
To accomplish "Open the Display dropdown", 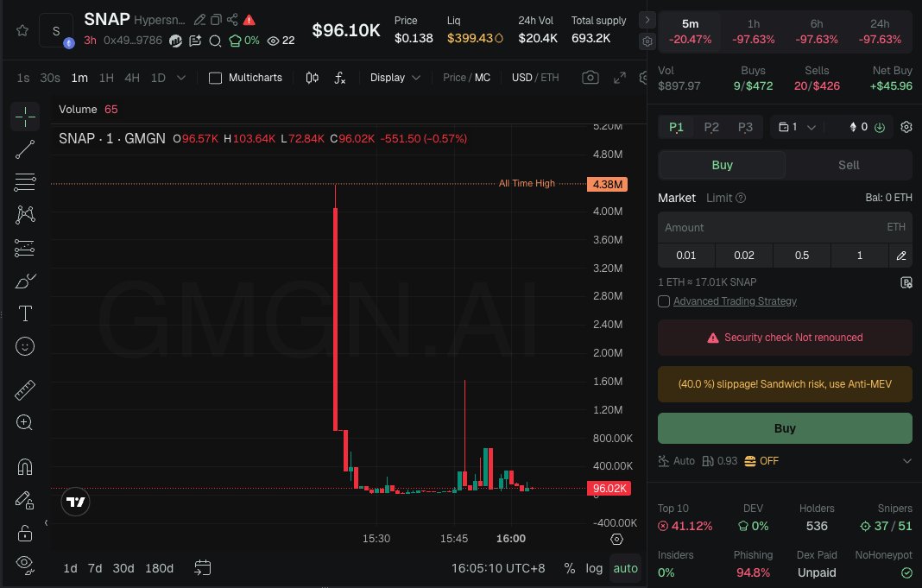I will 395,78.
